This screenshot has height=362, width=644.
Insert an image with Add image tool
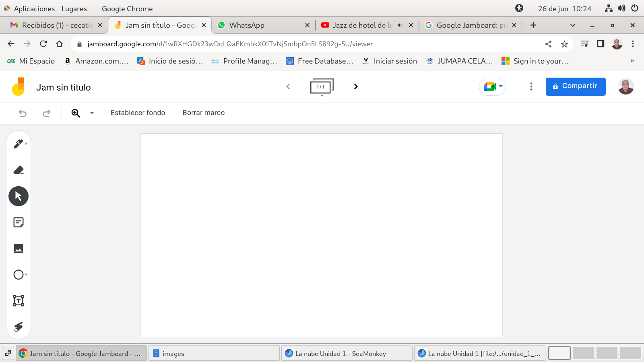(x=19, y=249)
